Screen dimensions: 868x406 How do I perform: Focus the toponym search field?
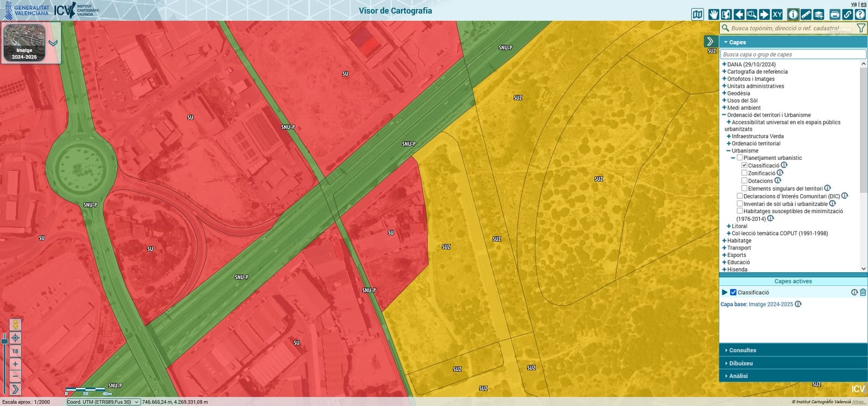click(793, 28)
